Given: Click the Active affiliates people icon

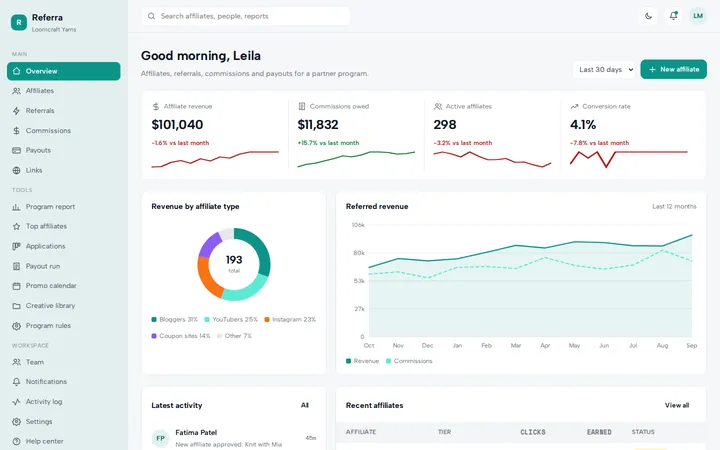Looking at the screenshot, I should coord(438,107).
